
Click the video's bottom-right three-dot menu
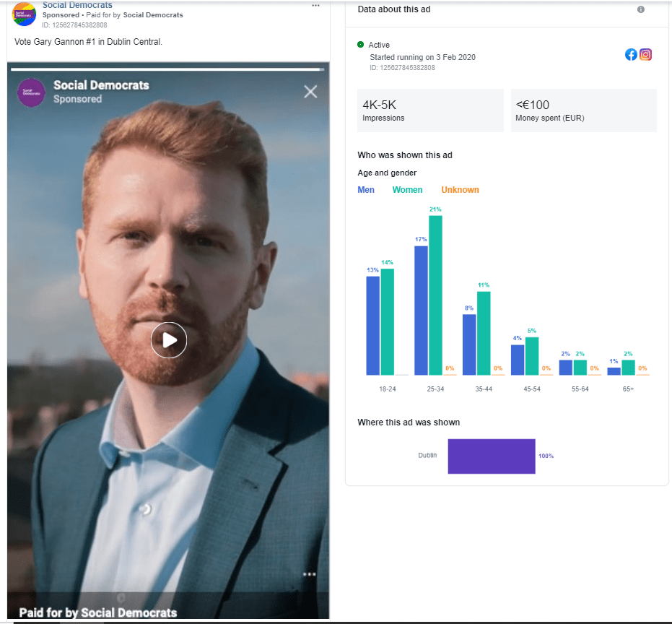tap(310, 574)
